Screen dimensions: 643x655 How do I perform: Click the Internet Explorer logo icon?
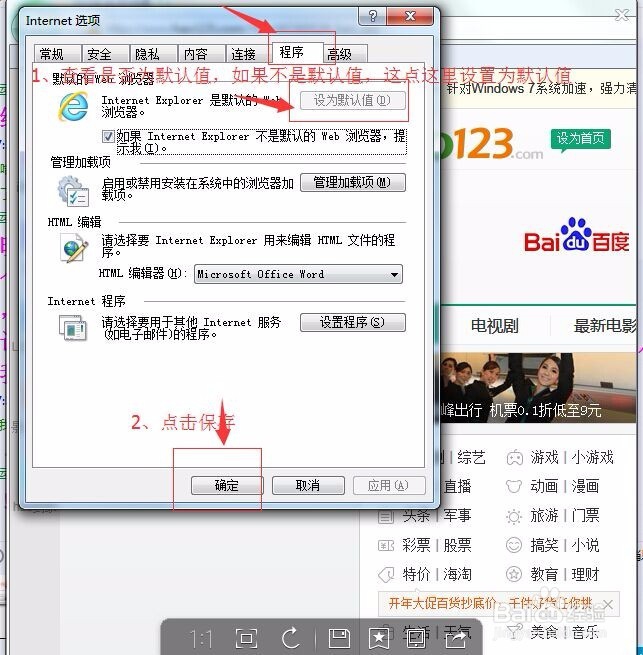point(74,107)
